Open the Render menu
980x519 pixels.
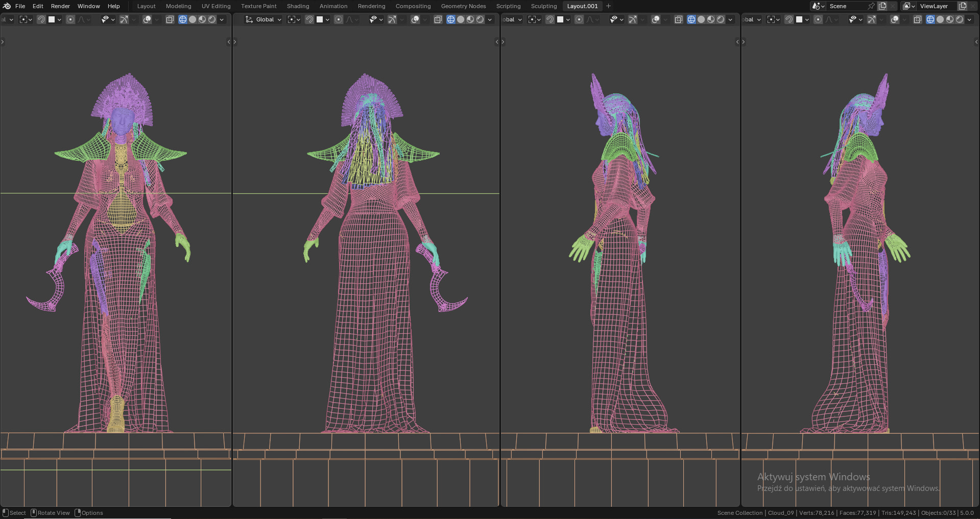[x=60, y=6]
